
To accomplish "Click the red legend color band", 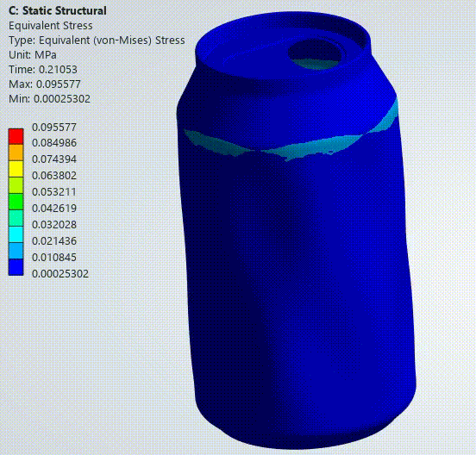I will pos(16,136).
